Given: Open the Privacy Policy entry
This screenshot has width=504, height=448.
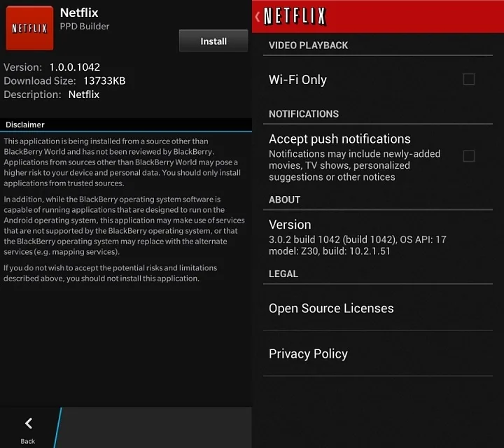Looking at the screenshot, I should [x=378, y=353].
